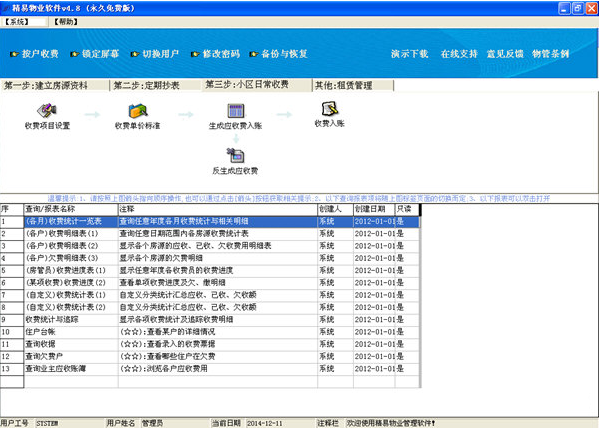Click the 2014-12-11 current date field
601x429 pixels.
coord(280,423)
